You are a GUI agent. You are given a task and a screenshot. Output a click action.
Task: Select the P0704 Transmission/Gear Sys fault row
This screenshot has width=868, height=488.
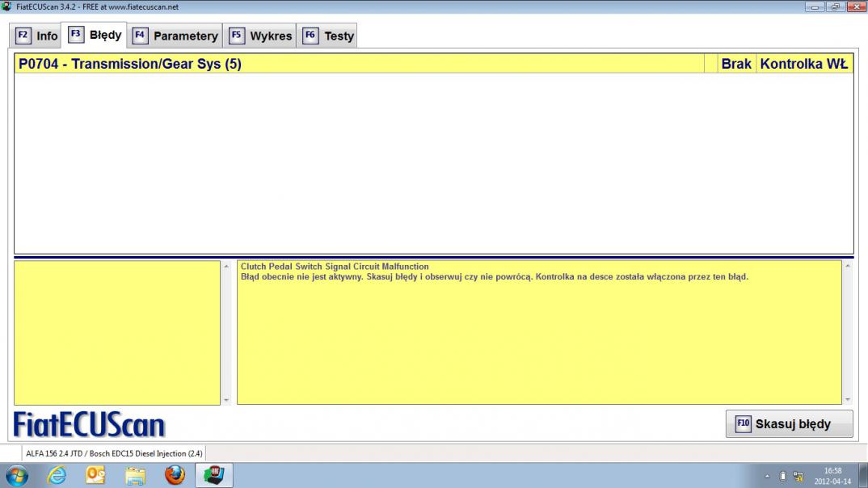[433, 64]
